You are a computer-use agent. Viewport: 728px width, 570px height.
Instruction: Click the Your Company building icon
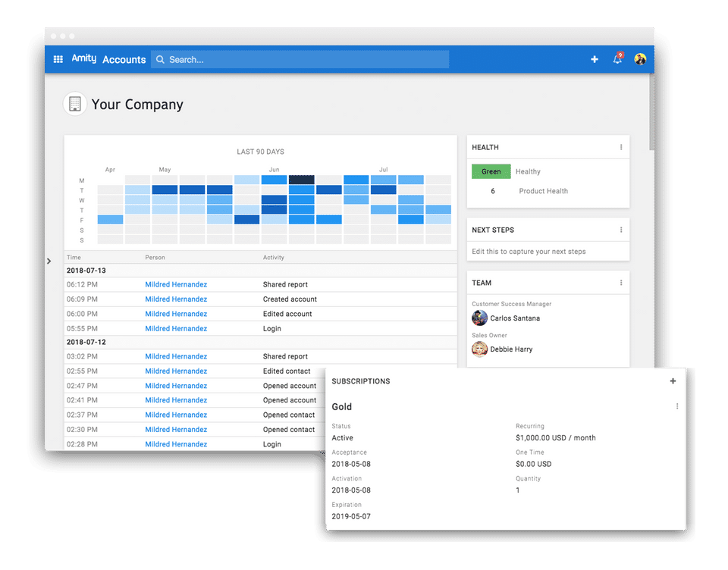pos(75,104)
